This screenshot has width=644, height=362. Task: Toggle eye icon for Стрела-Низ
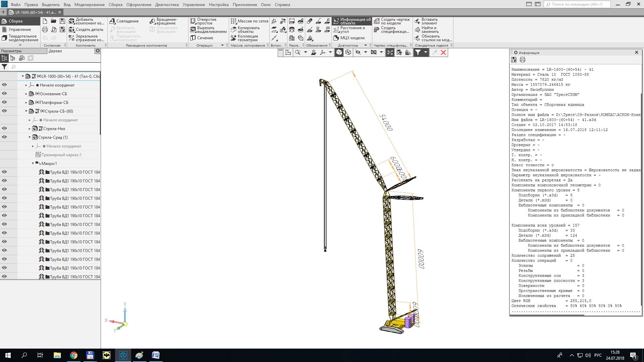coord(4,128)
